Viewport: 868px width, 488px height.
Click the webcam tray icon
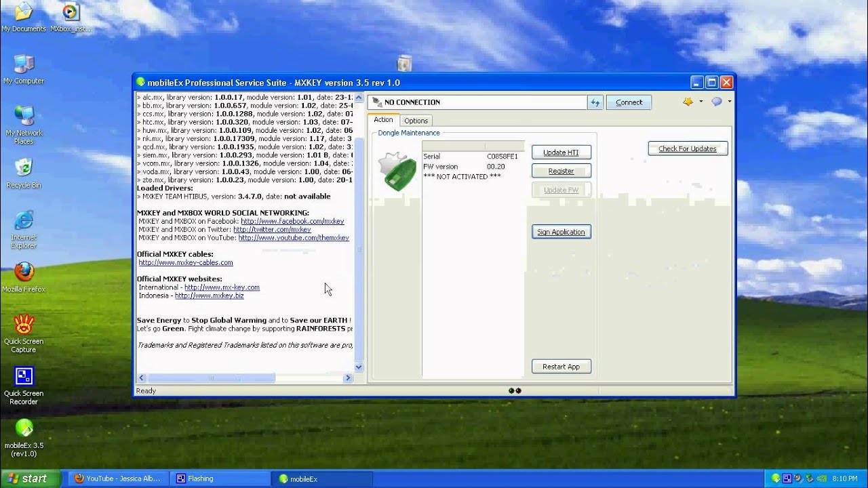point(797,479)
